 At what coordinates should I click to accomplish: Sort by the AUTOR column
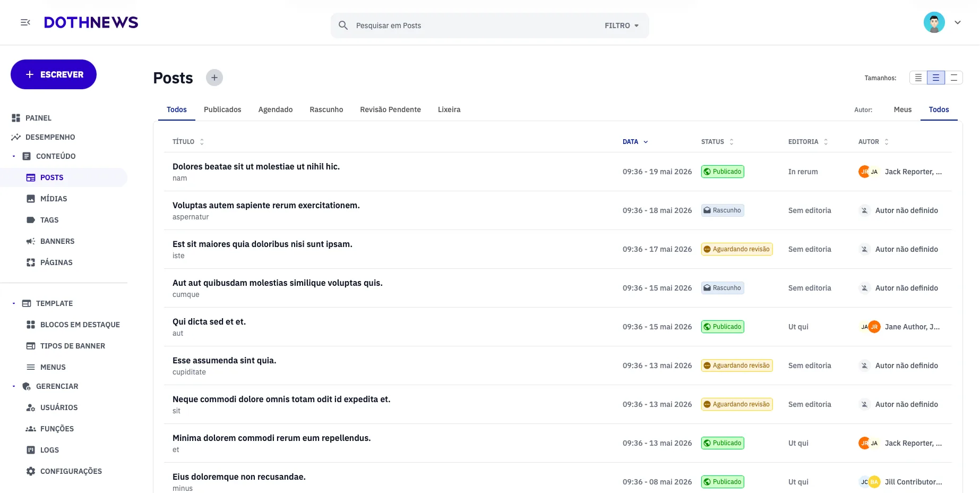pyautogui.click(x=873, y=142)
